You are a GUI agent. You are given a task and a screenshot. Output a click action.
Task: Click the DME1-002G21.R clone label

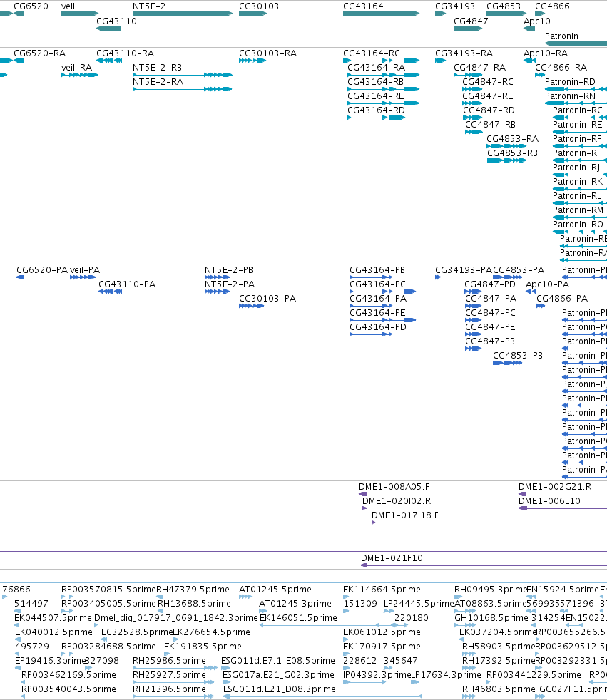tap(555, 487)
